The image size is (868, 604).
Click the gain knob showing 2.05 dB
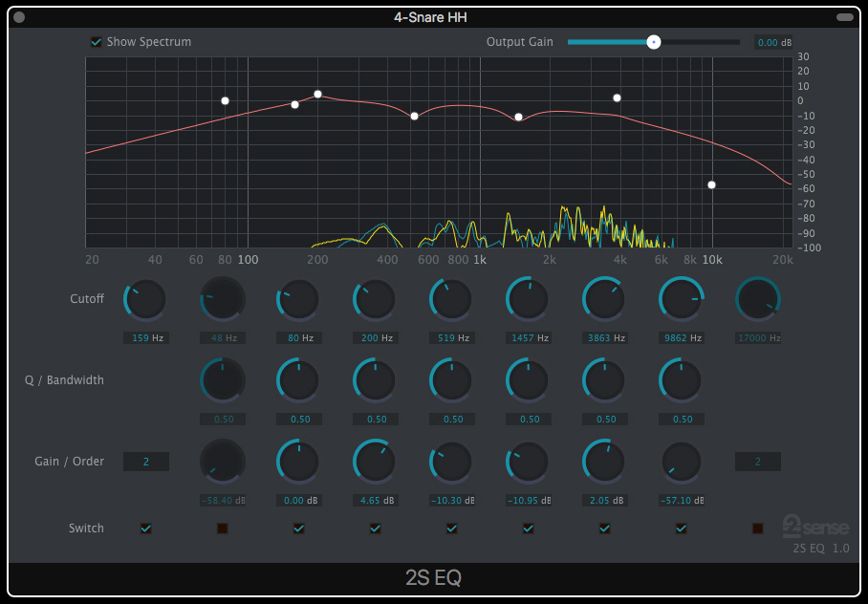click(x=604, y=462)
